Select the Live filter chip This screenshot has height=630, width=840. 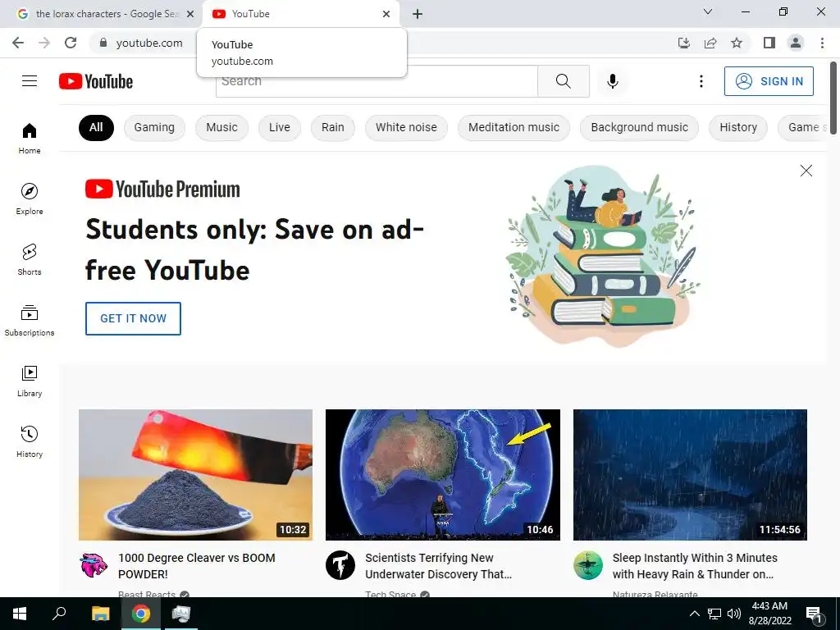[280, 127]
